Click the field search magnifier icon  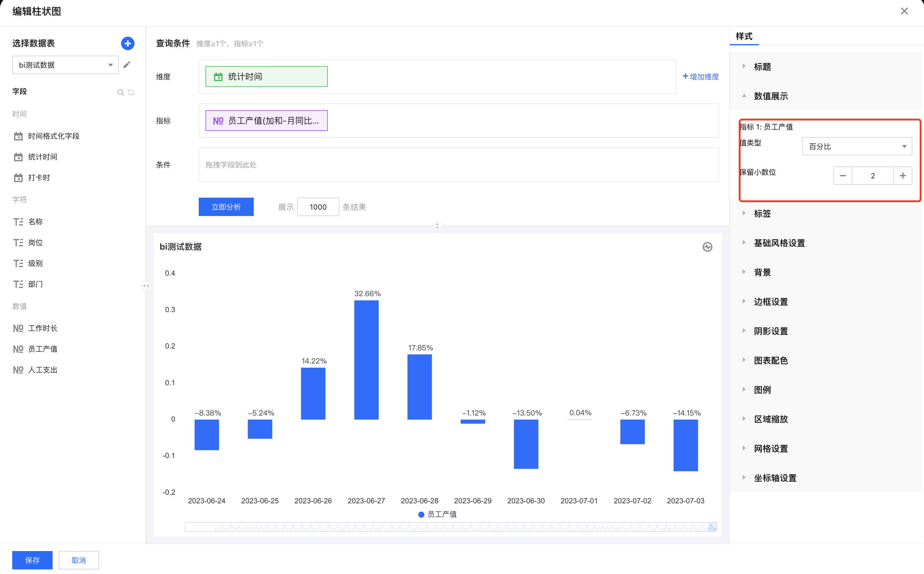pos(120,92)
